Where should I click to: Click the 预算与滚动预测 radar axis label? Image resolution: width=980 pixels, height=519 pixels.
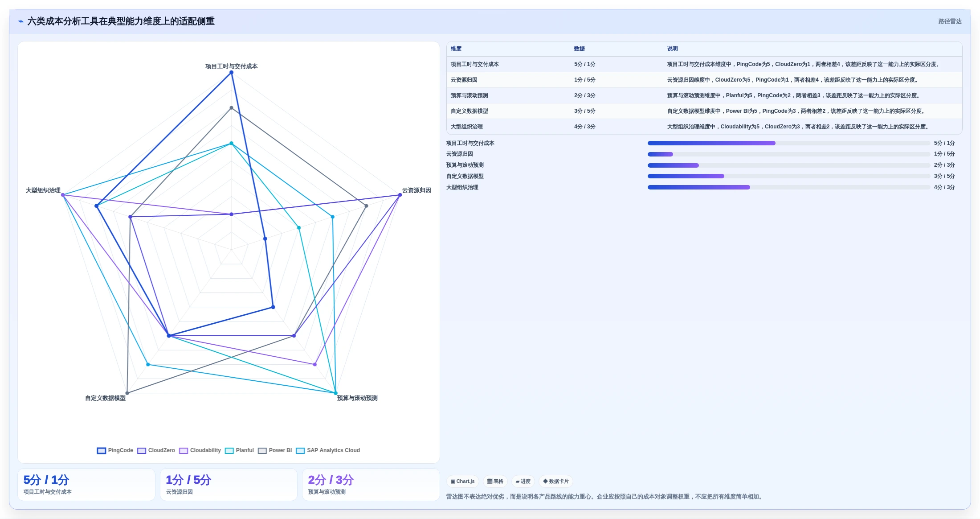tap(357, 398)
